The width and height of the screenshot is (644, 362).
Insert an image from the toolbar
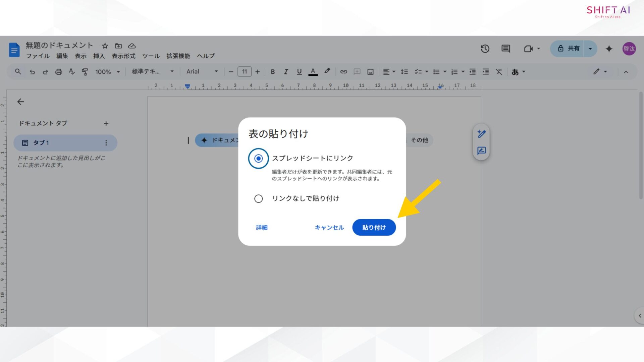point(370,71)
